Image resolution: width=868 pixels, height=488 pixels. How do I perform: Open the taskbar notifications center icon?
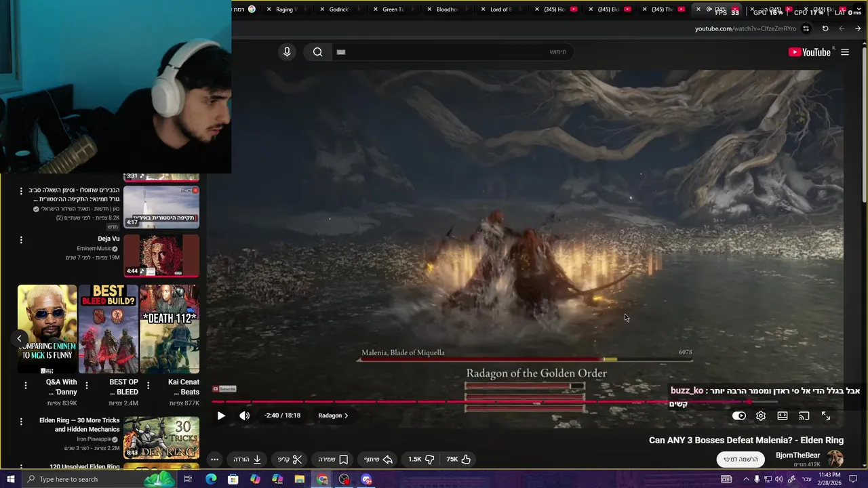coord(854,479)
